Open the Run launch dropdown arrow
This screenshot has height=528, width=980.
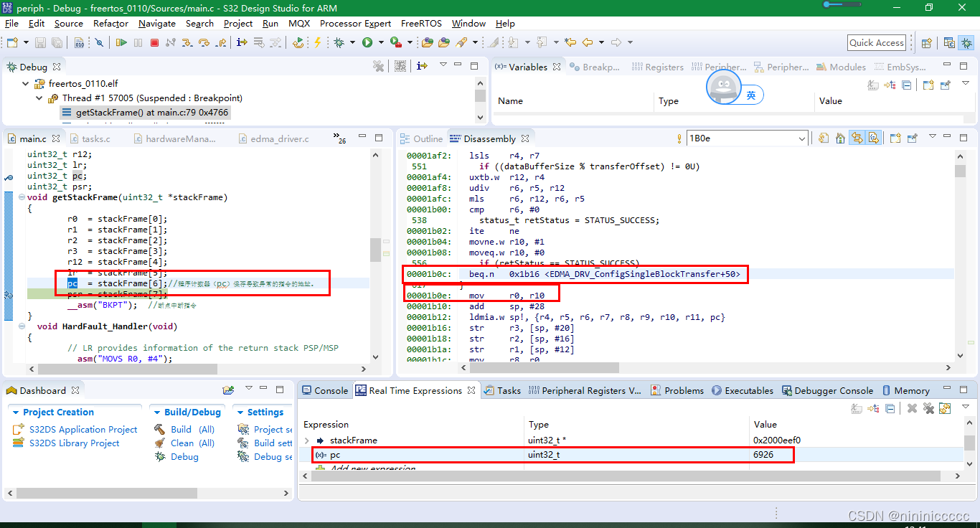tap(381, 43)
